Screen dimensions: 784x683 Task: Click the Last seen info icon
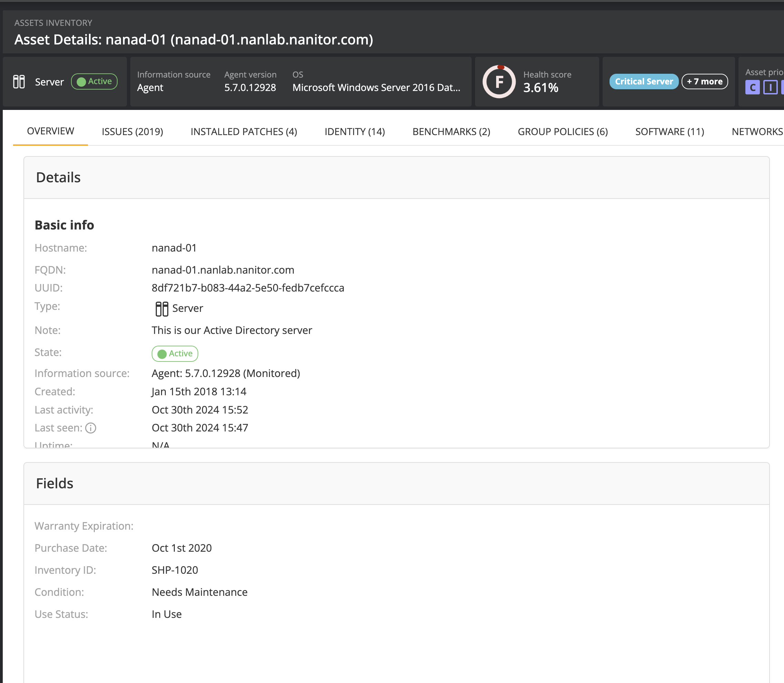click(91, 428)
